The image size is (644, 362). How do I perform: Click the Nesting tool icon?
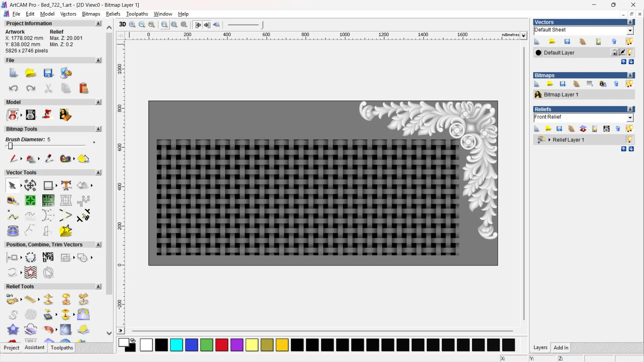48,257
